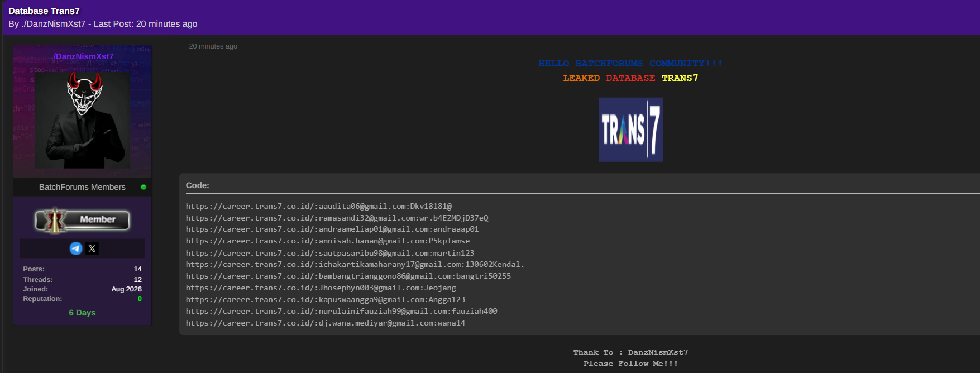
Task: Click the Trans7 logo image
Action: point(630,130)
